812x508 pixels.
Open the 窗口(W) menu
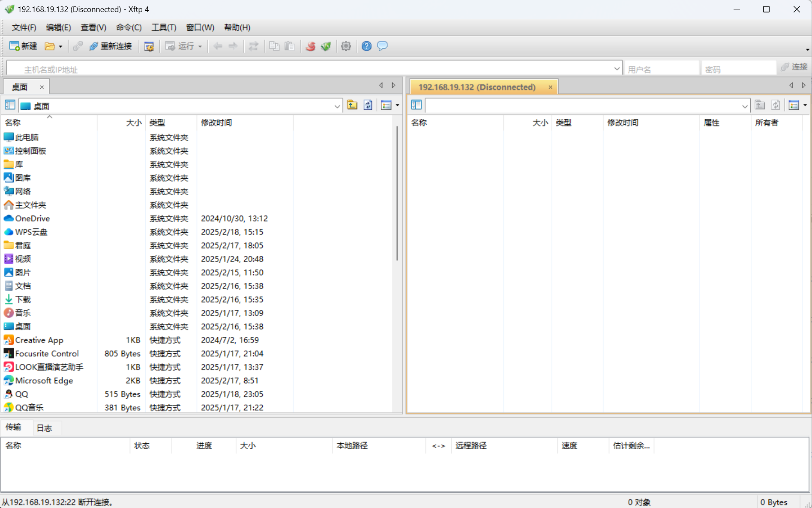click(x=200, y=27)
